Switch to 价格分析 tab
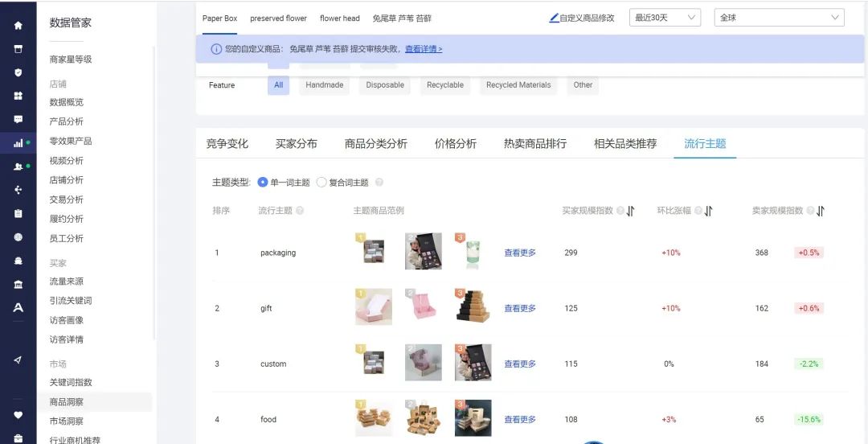The height and width of the screenshot is (444, 868). pyautogui.click(x=456, y=144)
